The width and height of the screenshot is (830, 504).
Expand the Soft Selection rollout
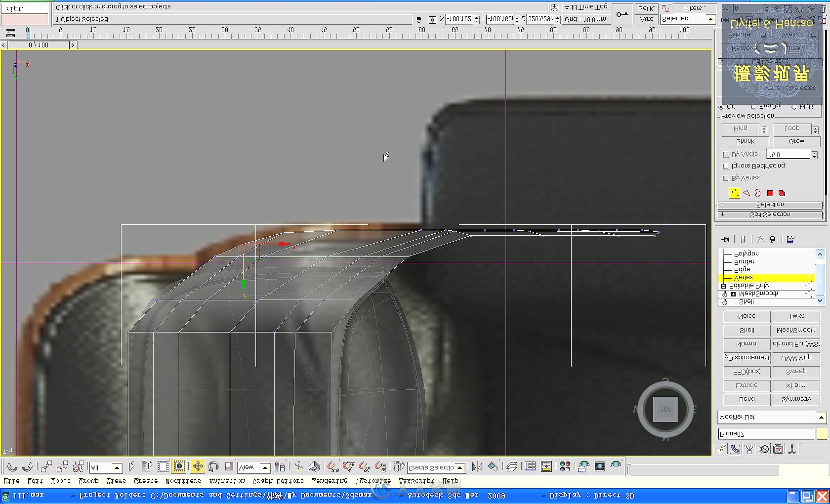770,215
